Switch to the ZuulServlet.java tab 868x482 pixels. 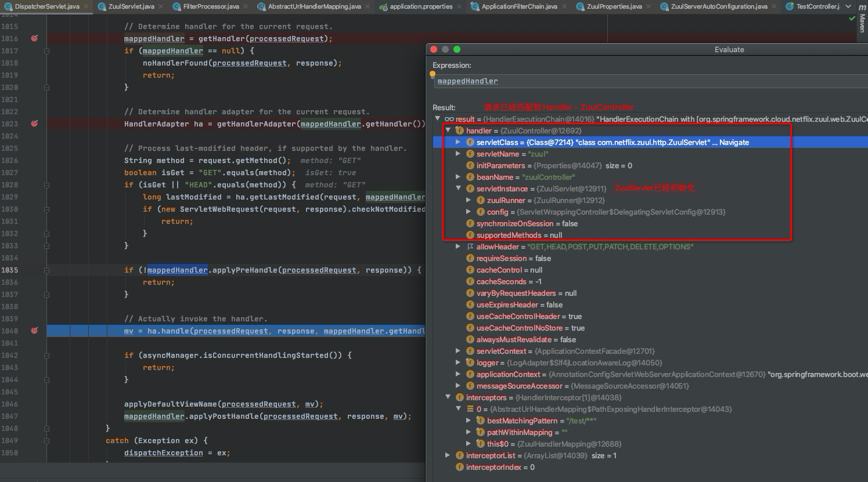click(131, 6)
